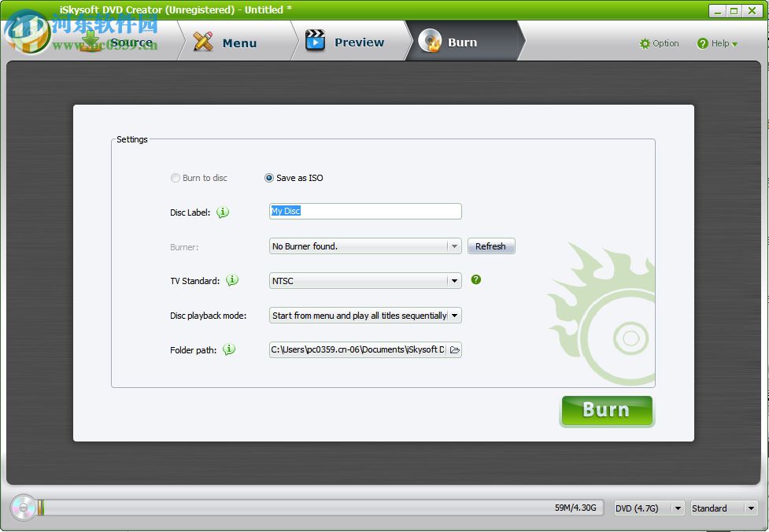Click the Option gear icon
The height and width of the screenshot is (532, 769).
(645, 43)
